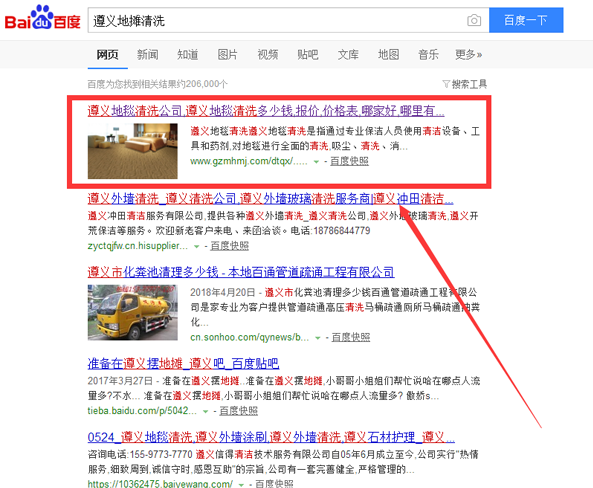The width and height of the screenshot is (593, 488).
Task: Expand the 更多» menu
Action: click(468, 54)
